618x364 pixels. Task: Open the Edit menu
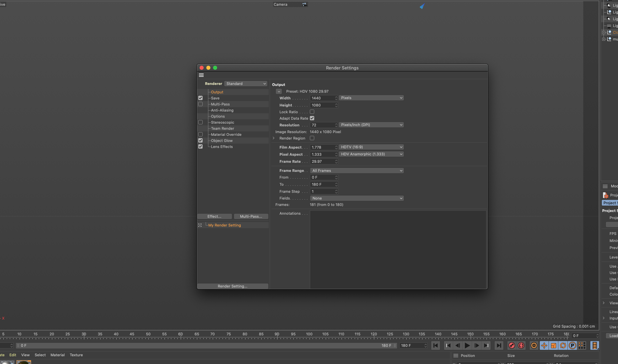point(12,355)
